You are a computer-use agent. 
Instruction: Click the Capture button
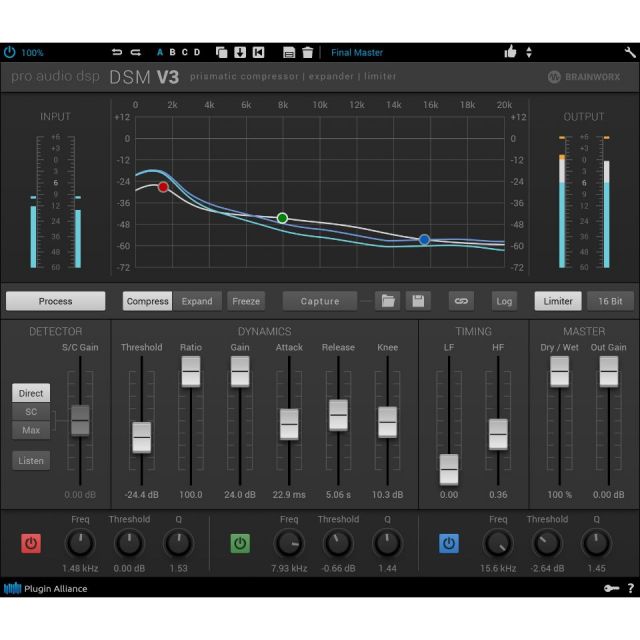[x=320, y=301]
